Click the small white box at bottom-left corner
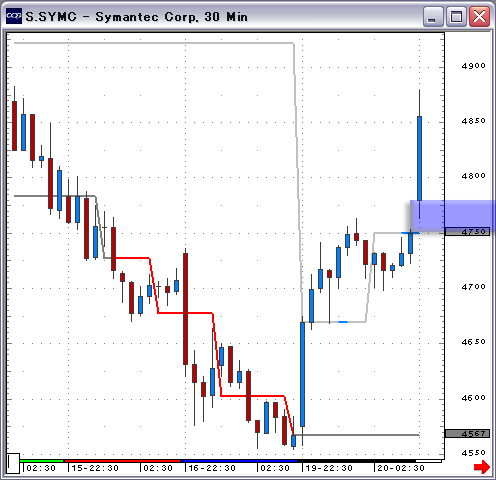 [13, 463]
